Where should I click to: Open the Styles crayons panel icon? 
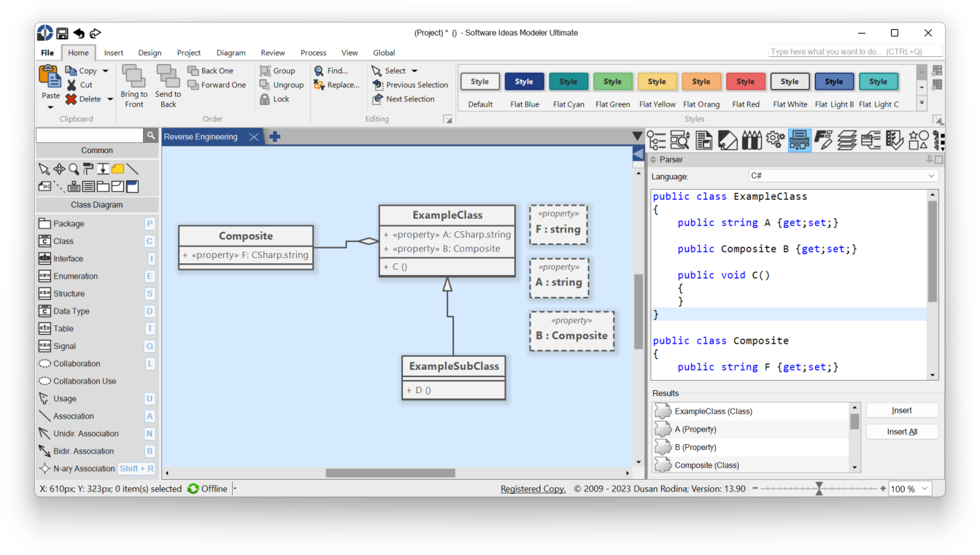pos(752,139)
